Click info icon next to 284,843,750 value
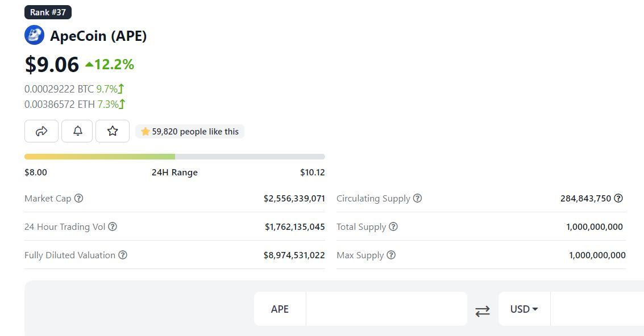This screenshot has height=336, width=644. coord(618,198)
